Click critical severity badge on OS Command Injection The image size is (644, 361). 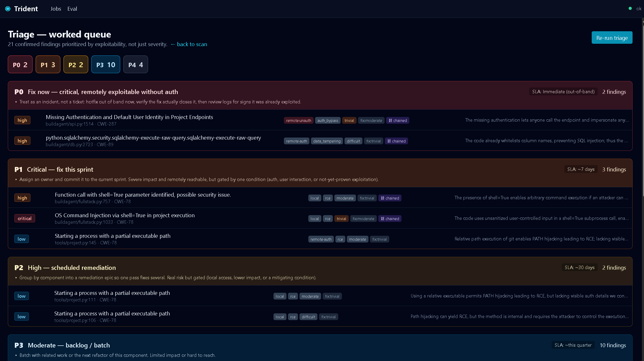tap(24, 218)
